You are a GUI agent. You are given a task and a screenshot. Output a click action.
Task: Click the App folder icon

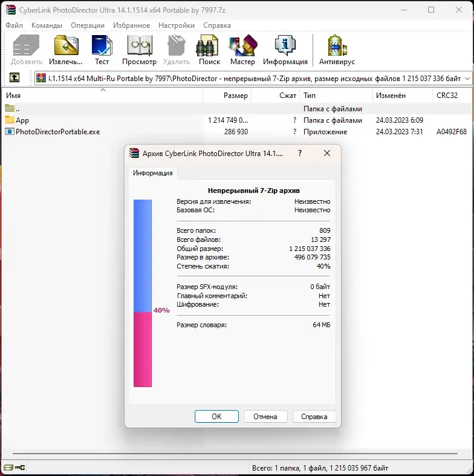10,120
